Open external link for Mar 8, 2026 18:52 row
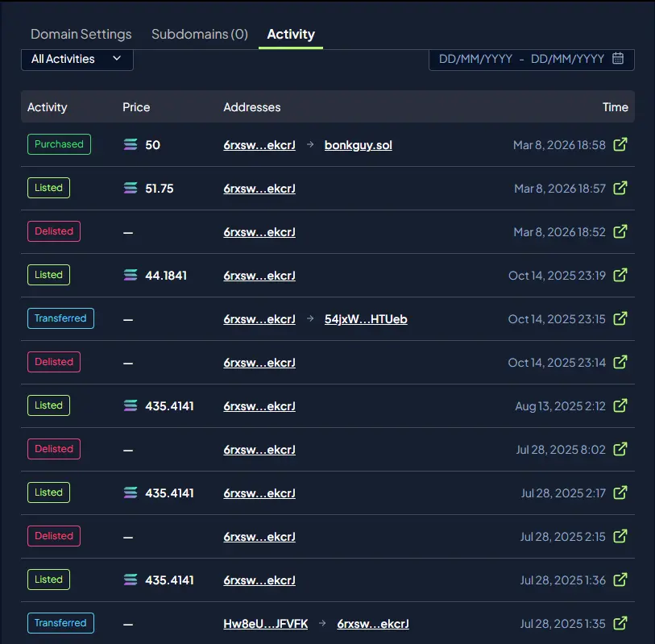Image resolution: width=655 pixels, height=644 pixels. click(x=620, y=231)
